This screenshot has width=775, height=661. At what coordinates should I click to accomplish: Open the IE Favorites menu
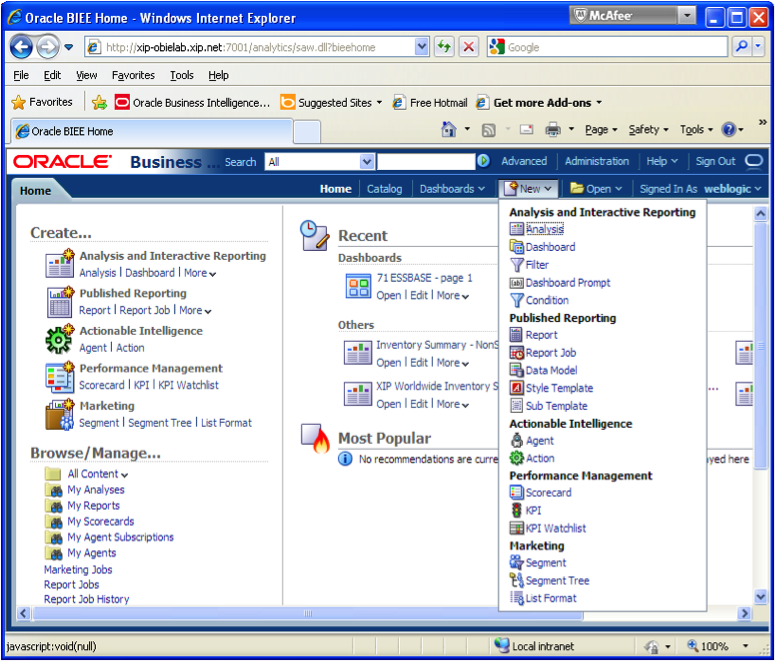point(133,75)
